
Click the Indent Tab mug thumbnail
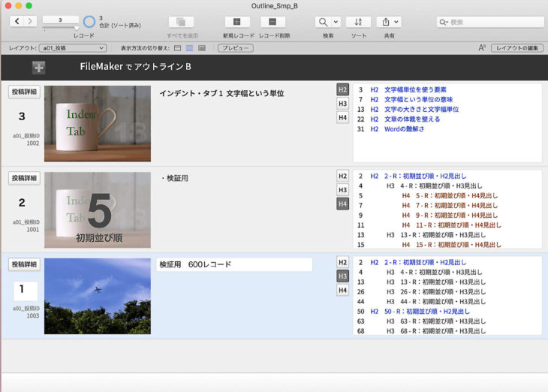click(98, 124)
